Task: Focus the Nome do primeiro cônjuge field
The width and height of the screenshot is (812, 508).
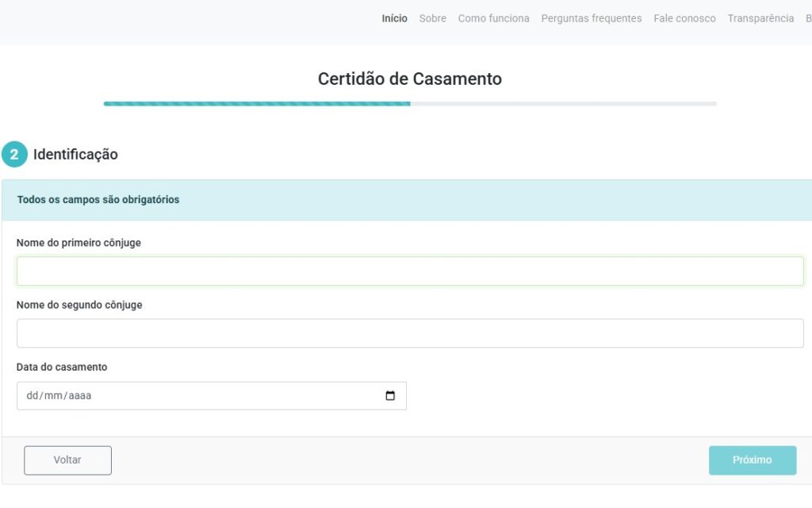Action: click(409, 271)
